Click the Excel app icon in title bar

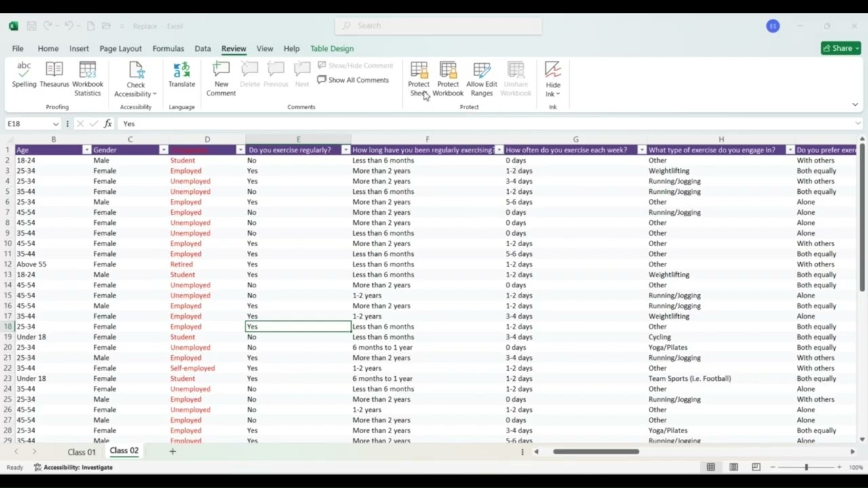(x=14, y=26)
